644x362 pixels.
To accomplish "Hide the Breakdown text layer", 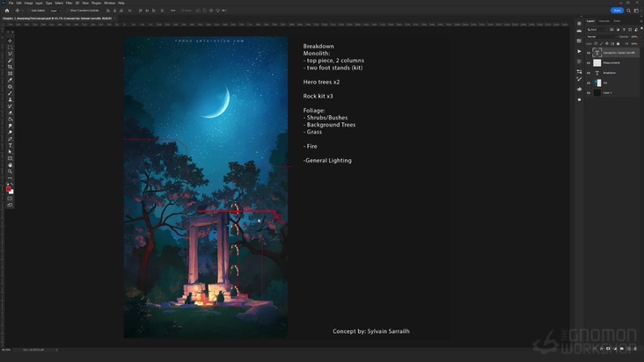I will [x=589, y=73].
